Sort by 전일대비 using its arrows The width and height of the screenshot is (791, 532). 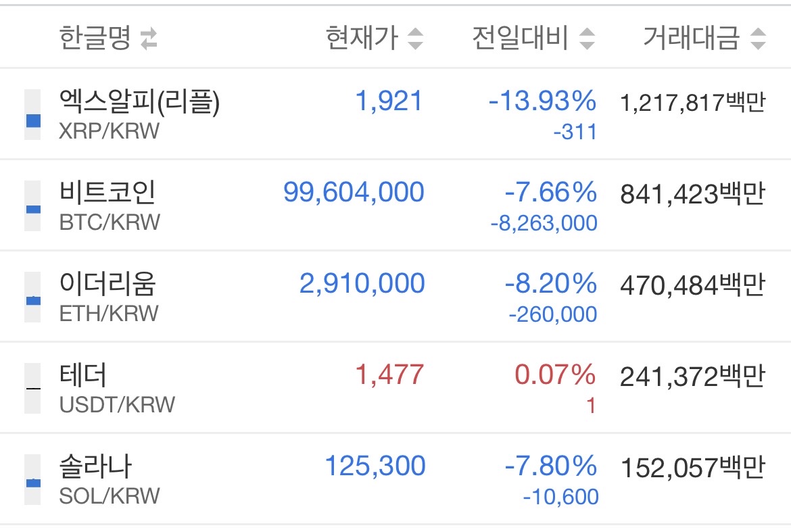click(587, 39)
